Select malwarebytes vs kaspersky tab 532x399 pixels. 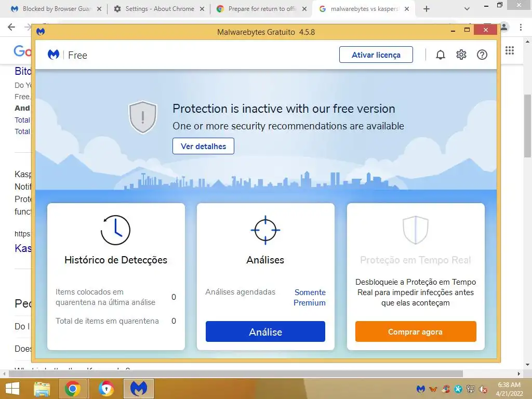click(x=364, y=9)
